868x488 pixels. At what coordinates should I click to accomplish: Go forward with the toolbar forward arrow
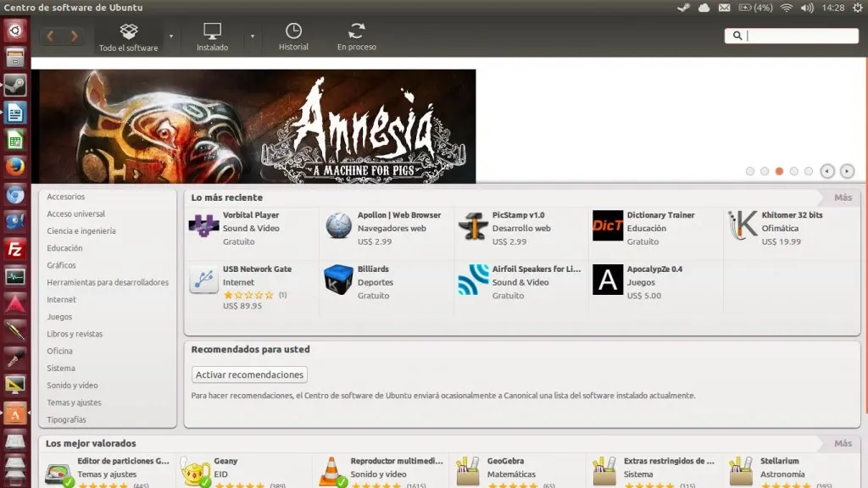point(75,36)
